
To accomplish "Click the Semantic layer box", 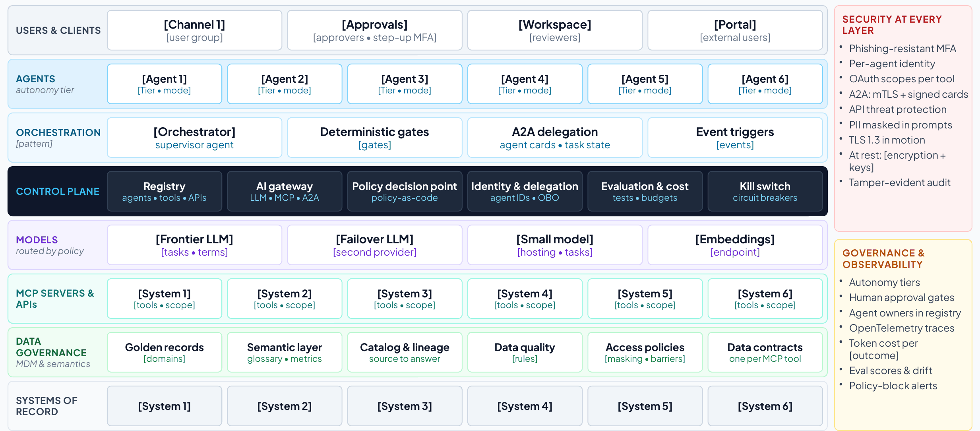I will 285,352.
